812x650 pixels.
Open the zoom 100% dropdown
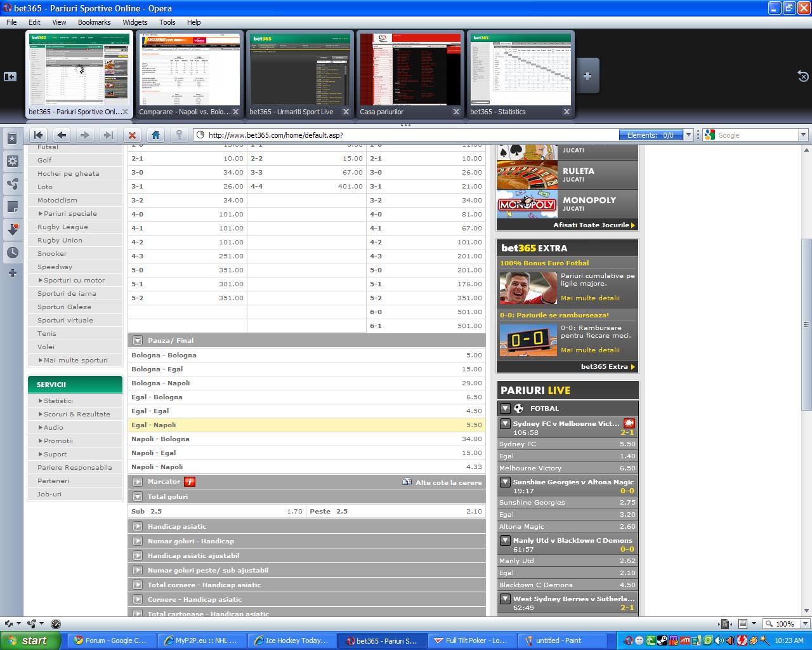click(806, 624)
